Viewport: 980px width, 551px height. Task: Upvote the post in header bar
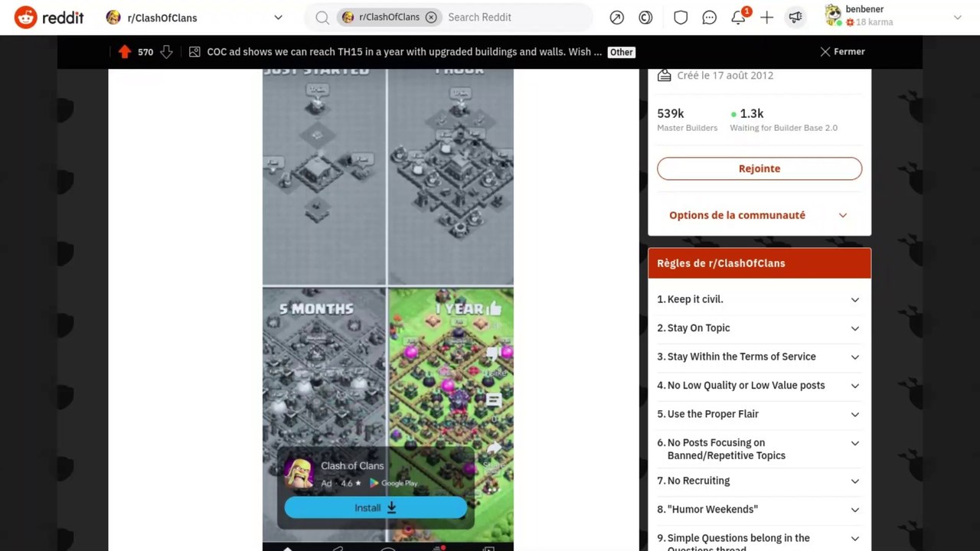(x=125, y=51)
